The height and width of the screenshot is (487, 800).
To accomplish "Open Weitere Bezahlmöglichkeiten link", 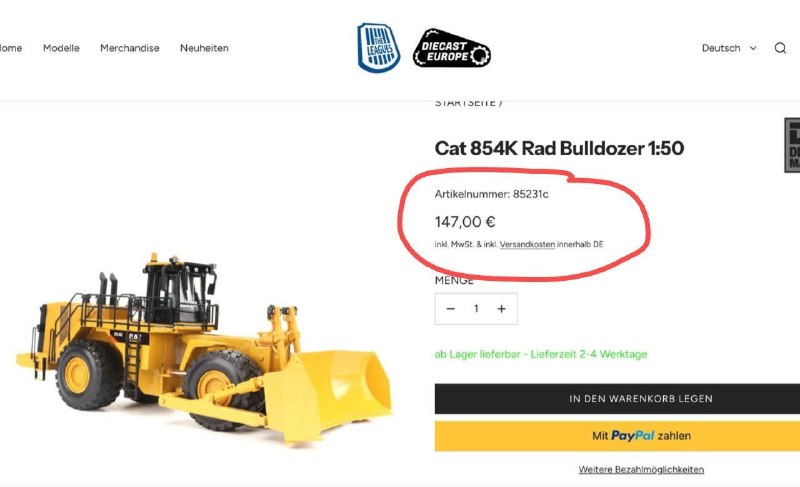I will (641, 470).
